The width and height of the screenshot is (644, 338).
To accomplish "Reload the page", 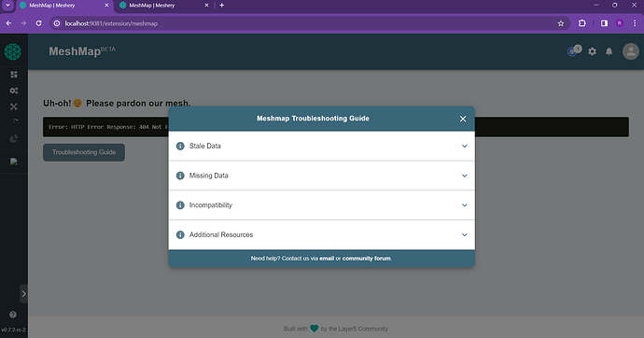I will pyautogui.click(x=38, y=23).
